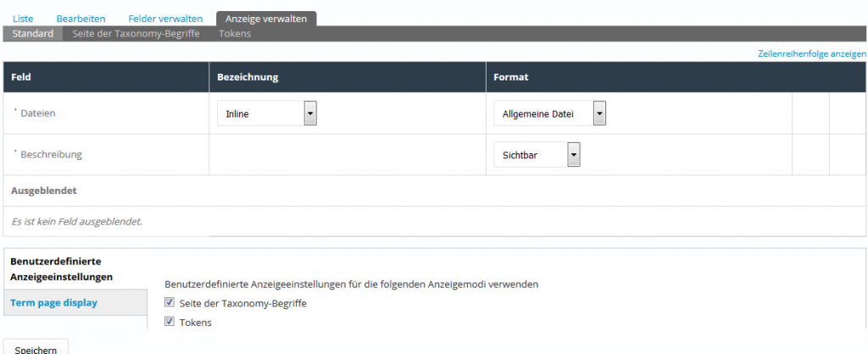The image size is (868, 354).
Task: Switch to the Liste tab
Action: click(23, 18)
